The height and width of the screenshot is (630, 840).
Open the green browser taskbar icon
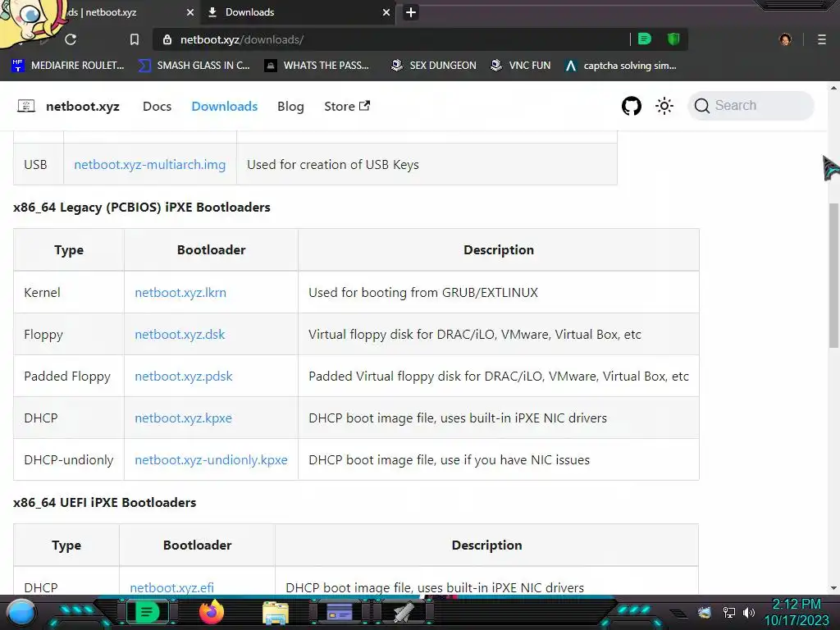tap(147, 612)
